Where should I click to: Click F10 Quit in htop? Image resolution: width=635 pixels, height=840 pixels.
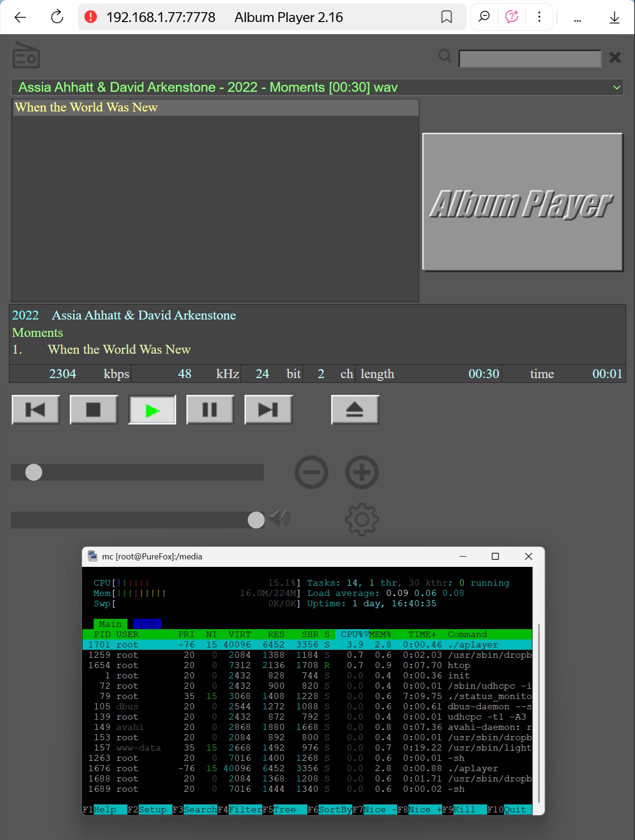pos(515,810)
